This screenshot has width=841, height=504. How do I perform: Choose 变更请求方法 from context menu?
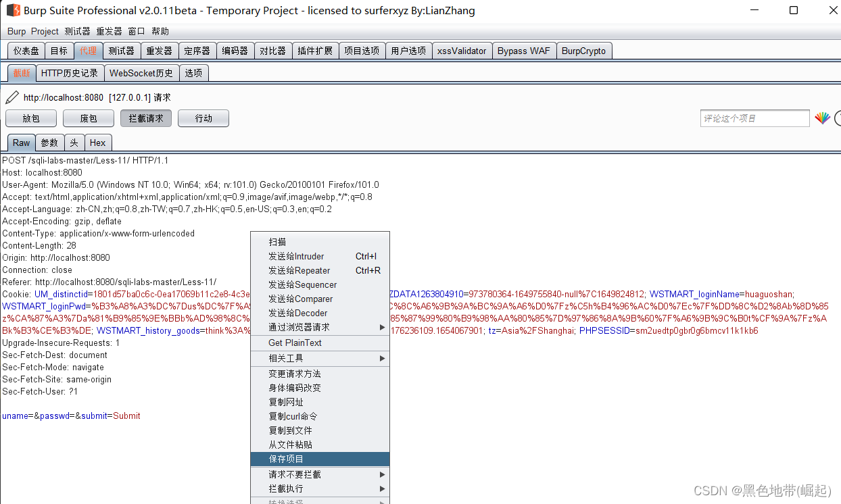coord(320,374)
